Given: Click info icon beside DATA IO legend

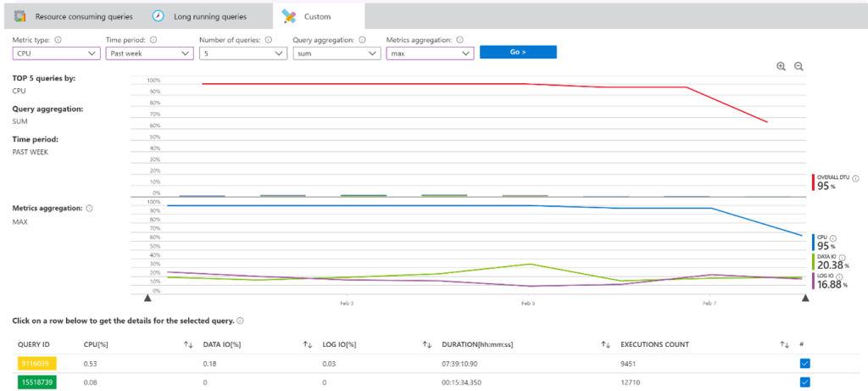Looking at the screenshot, I should 842,258.
